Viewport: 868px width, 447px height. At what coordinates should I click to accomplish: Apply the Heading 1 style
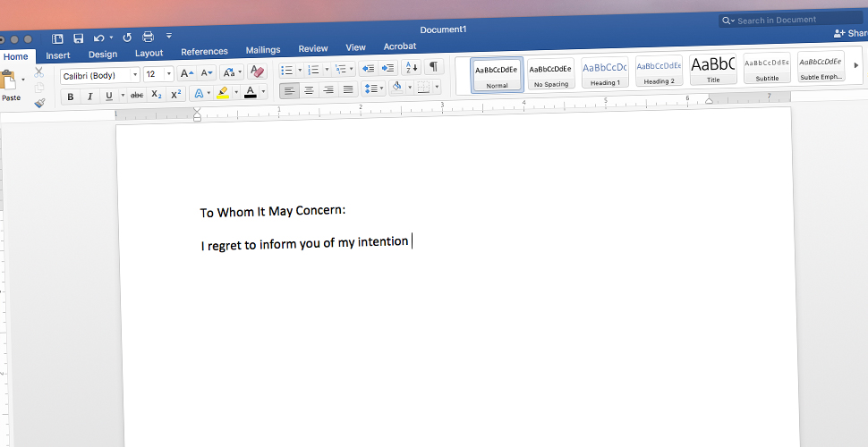pos(605,72)
